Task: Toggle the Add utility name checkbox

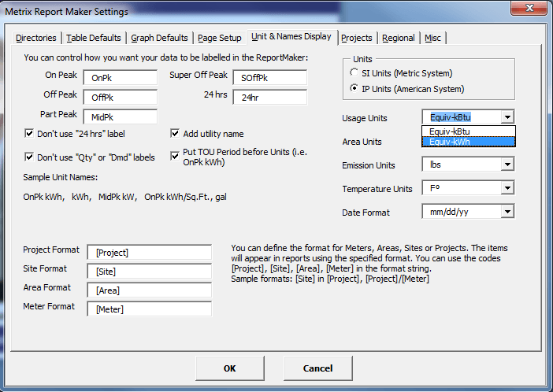Action: click(175, 133)
